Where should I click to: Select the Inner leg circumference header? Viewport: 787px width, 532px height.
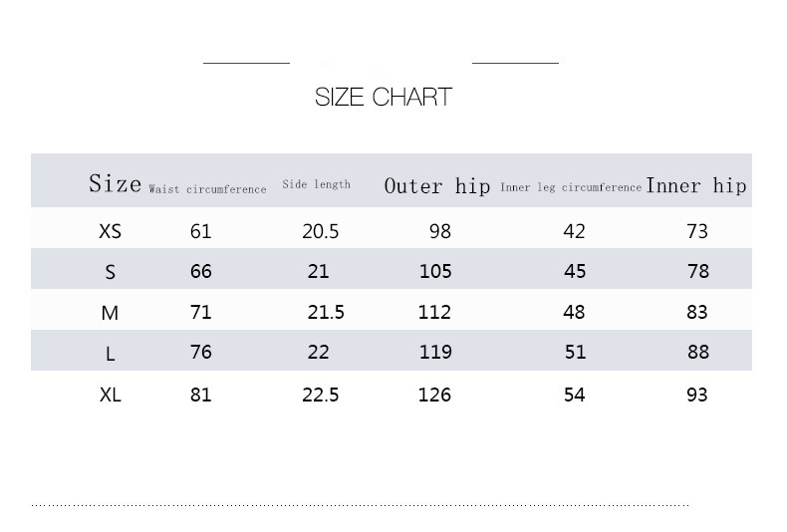point(571,187)
